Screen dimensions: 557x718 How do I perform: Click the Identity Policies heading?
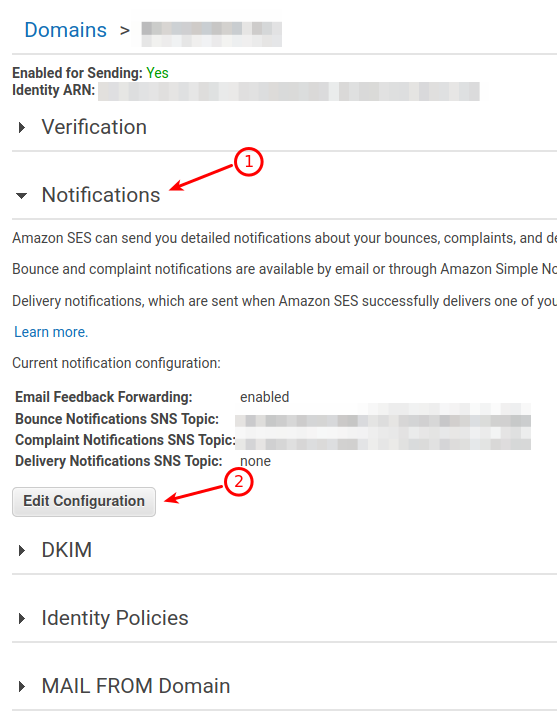point(115,618)
